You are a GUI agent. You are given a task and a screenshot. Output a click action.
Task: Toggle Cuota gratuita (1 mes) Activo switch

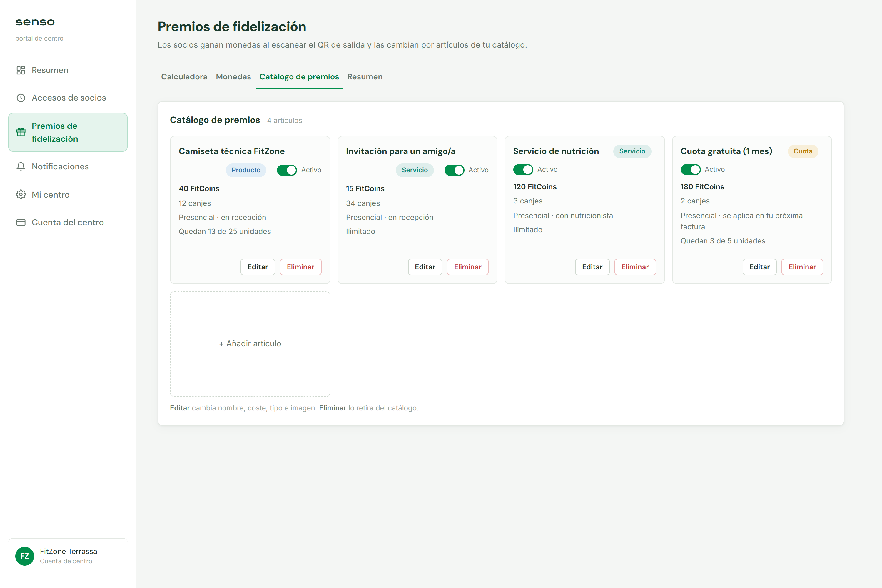(690, 170)
